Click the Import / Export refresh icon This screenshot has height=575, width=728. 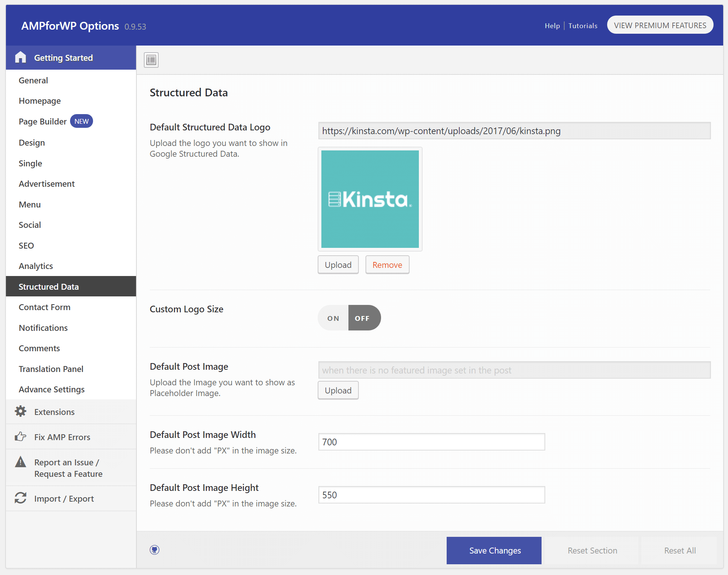click(x=21, y=499)
